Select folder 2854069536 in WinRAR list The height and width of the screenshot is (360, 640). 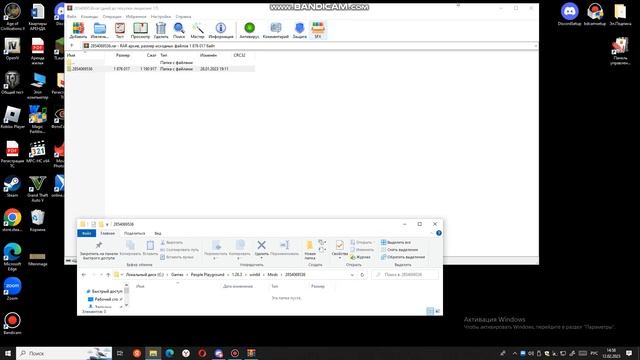click(161, 69)
